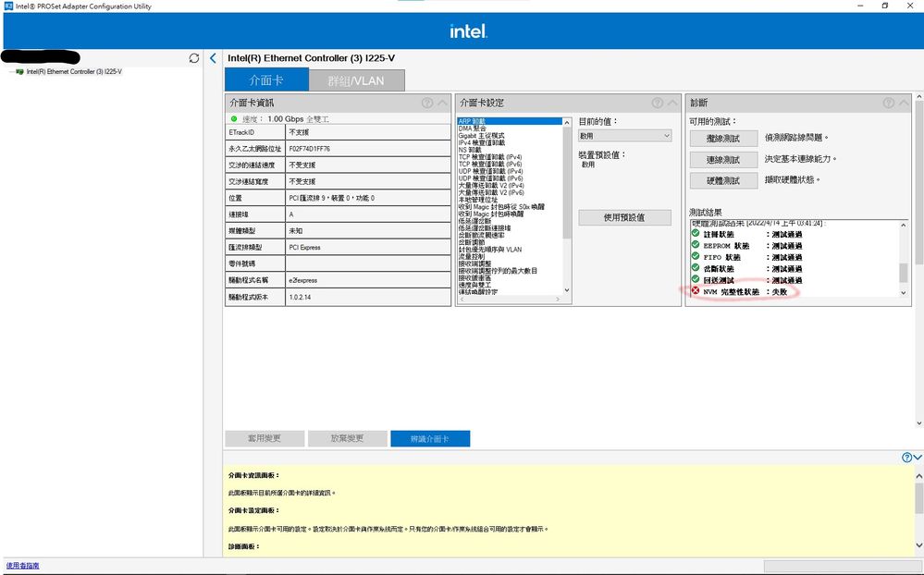
Task: Click the Intel PROSet app icon in title bar
Action: (8, 6)
